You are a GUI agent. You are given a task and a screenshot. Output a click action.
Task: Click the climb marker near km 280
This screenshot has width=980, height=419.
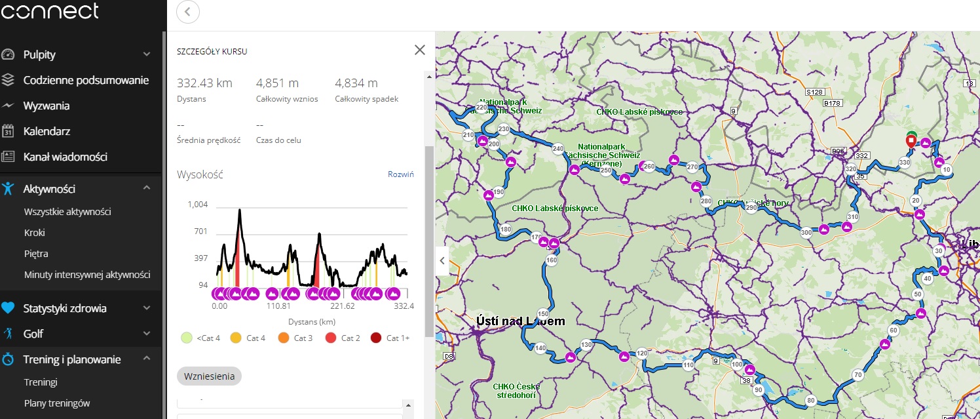(696, 187)
